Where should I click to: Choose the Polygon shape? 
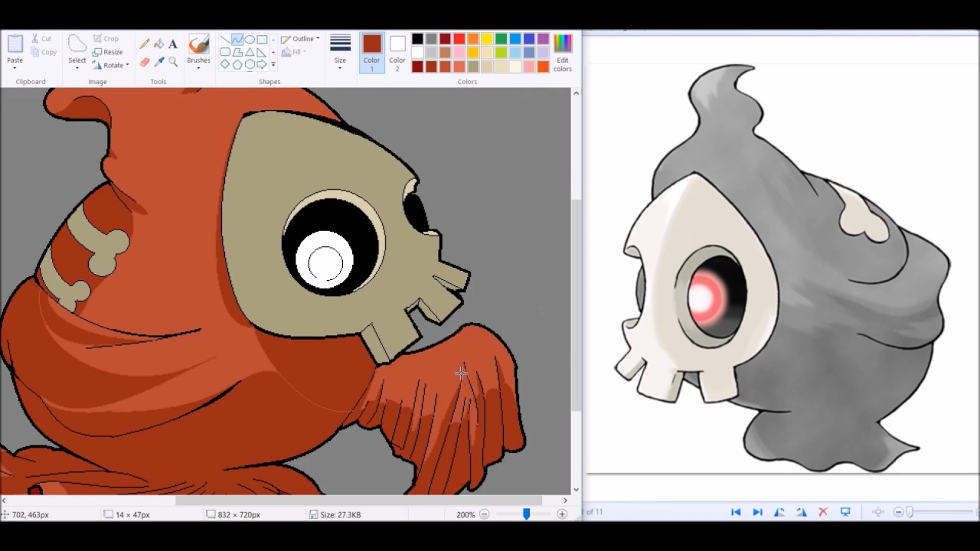coord(237,52)
